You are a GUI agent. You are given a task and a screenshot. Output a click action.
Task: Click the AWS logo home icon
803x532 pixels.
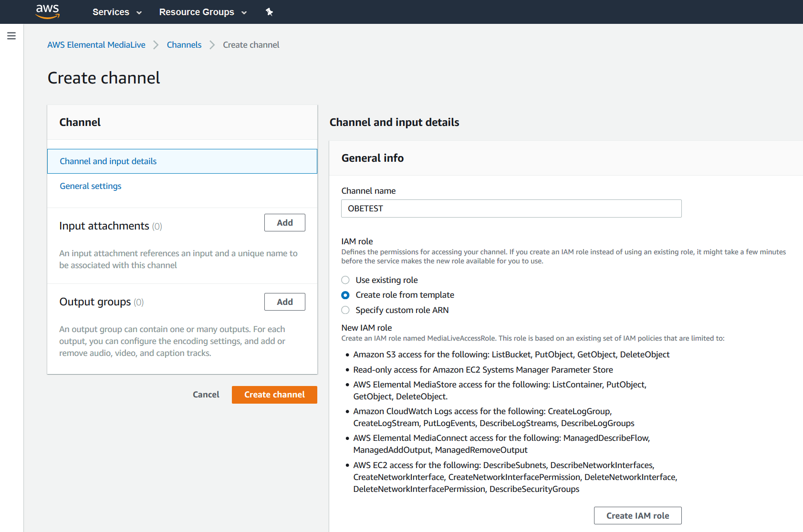click(48, 11)
